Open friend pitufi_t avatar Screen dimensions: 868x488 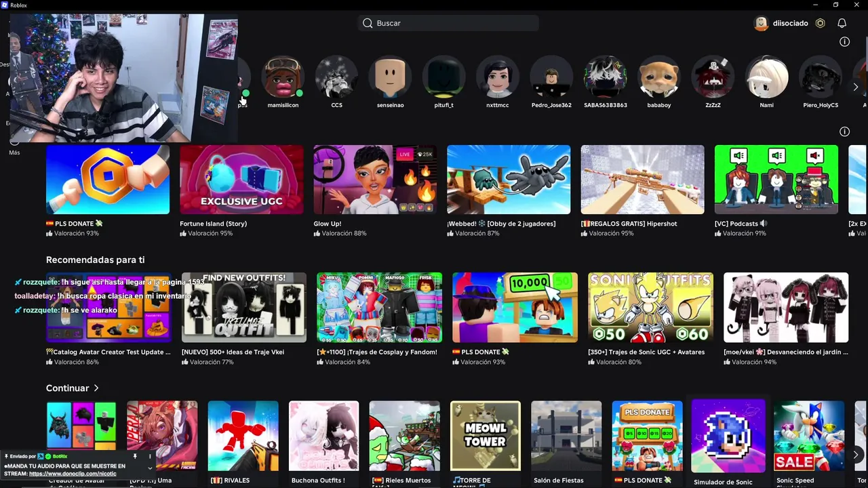(x=443, y=77)
